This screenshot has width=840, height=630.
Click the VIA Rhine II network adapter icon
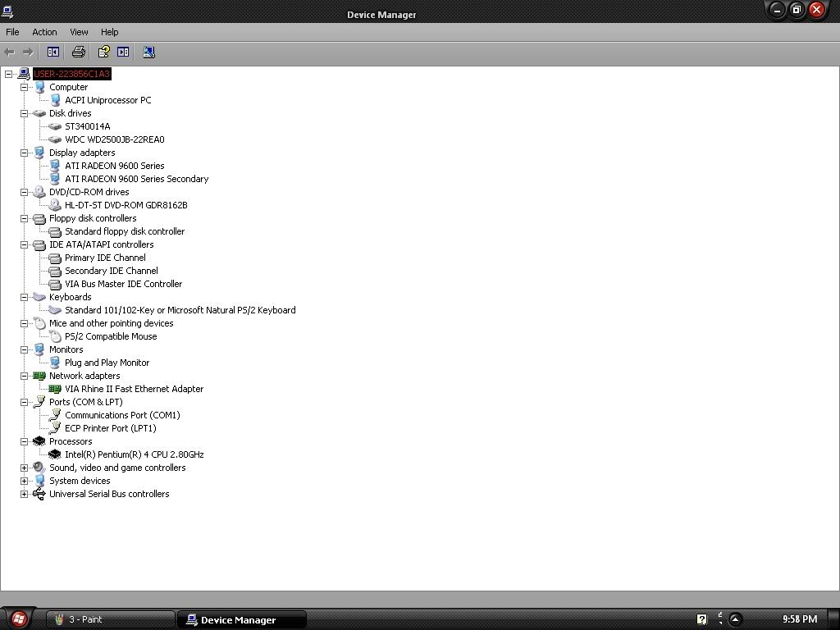[55, 389]
